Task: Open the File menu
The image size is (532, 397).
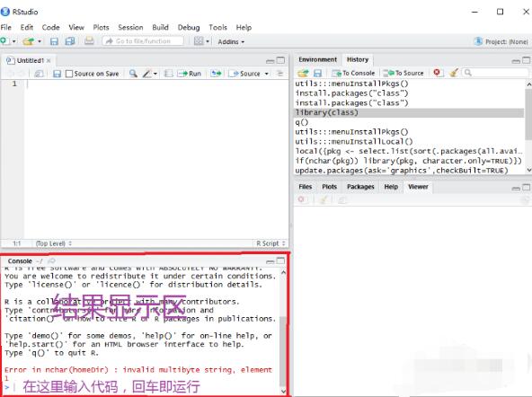Action: click(5, 27)
